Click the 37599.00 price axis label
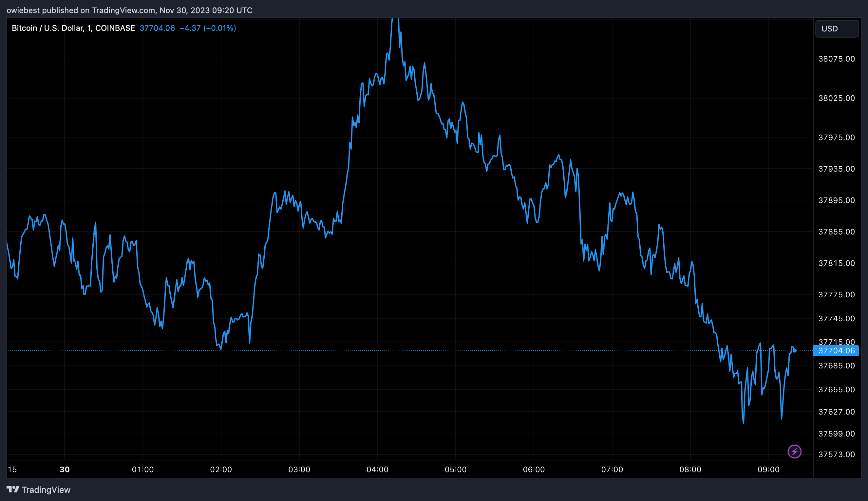The height and width of the screenshot is (501, 868). pyautogui.click(x=836, y=434)
